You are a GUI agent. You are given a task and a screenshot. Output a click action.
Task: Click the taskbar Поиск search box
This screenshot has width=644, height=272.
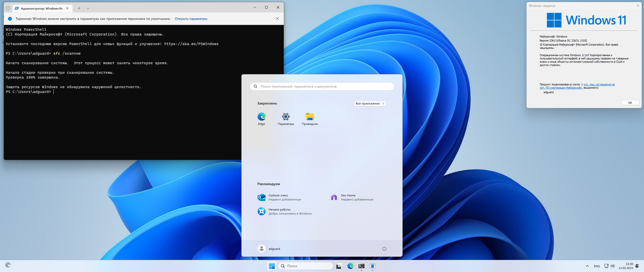pyautogui.click(x=305, y=266)
